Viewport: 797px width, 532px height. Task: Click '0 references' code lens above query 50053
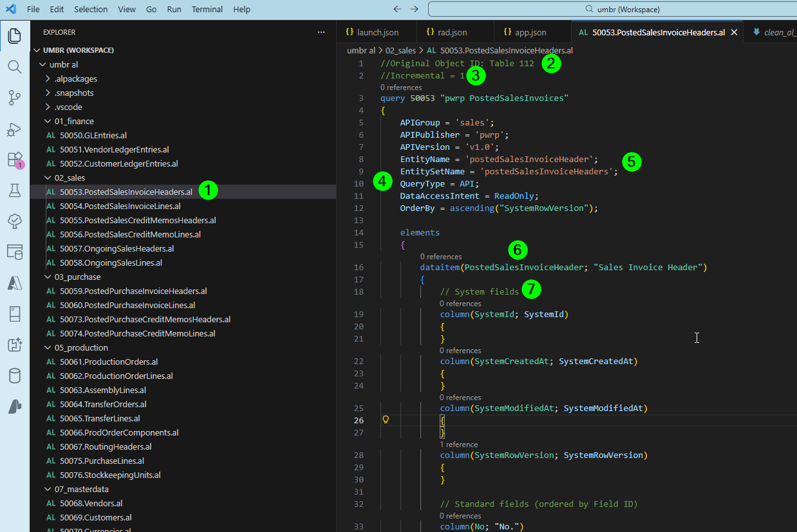(x=401, y=87)
